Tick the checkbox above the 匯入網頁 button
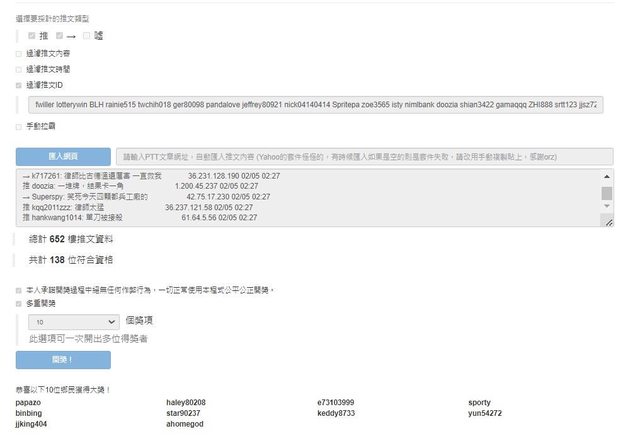Screen dimensions: 640x443 (19, 126)
